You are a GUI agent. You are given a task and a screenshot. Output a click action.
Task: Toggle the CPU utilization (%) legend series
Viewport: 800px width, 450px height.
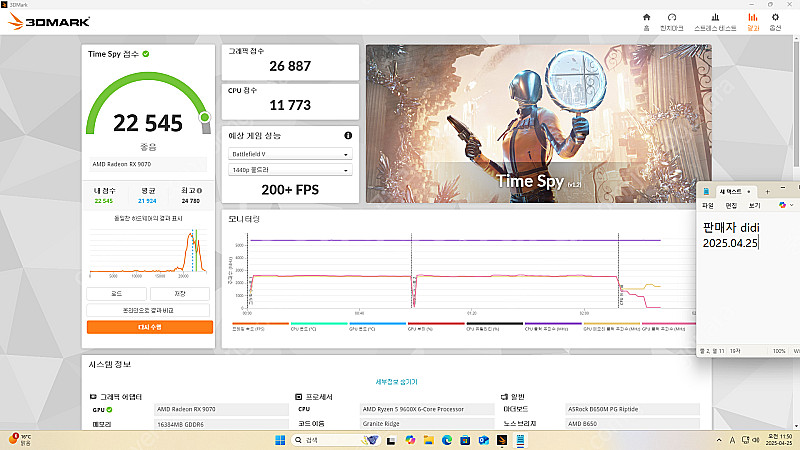tap(494, 327)
